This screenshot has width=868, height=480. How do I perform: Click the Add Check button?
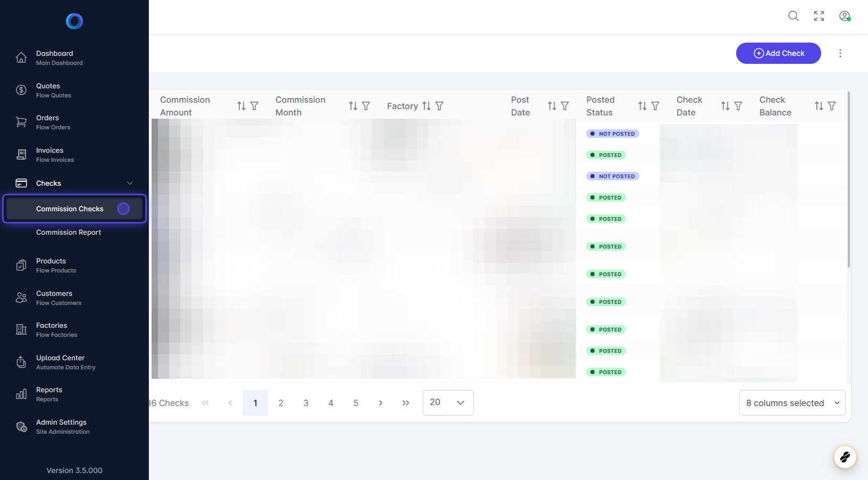(778, 53)
